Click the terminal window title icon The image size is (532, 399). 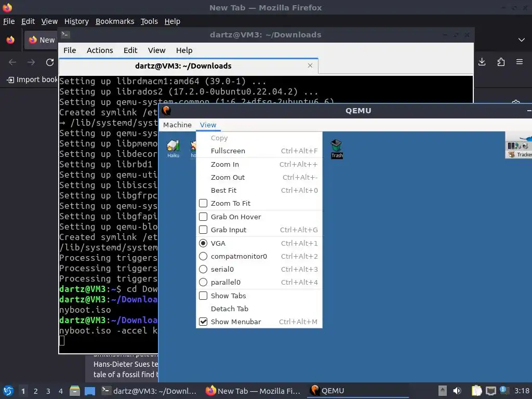[65, 35]
